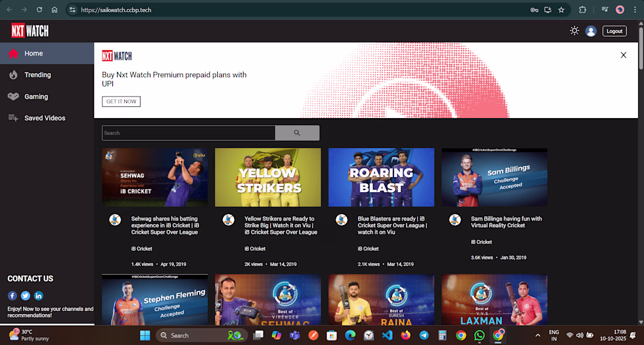Click 'Mar 14, 2019' under Yellow Strikers video
Viewport: 644px width, 345px height.
coord(283,264)
